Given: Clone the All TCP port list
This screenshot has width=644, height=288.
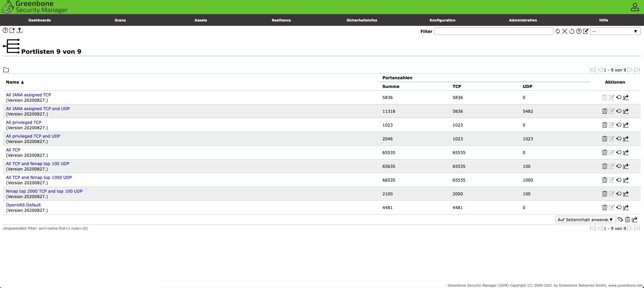Looking at the screenshot, I should (619, 152).
